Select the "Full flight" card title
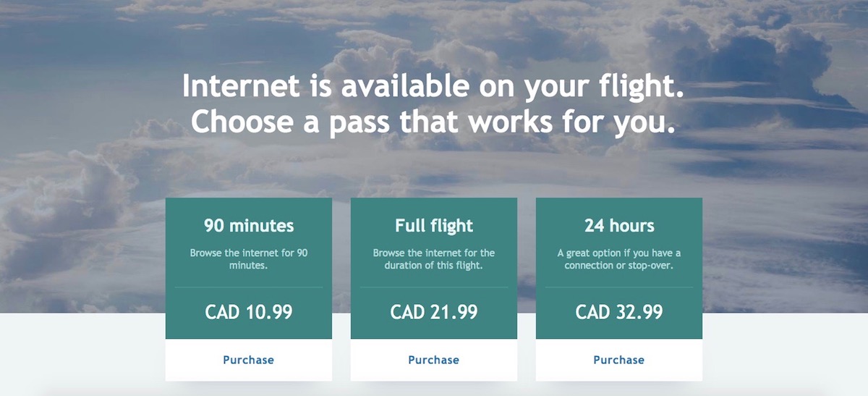The height and width of the screenshot is (396, 868). (434, 226)
